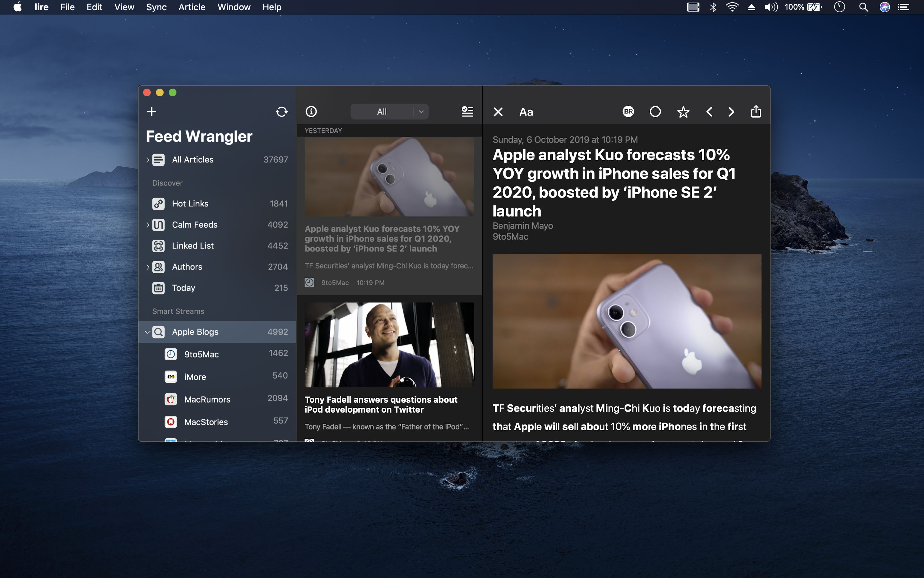Open the File menu
The width and height of the screenshot is (924, 578).
click(68, 7)
